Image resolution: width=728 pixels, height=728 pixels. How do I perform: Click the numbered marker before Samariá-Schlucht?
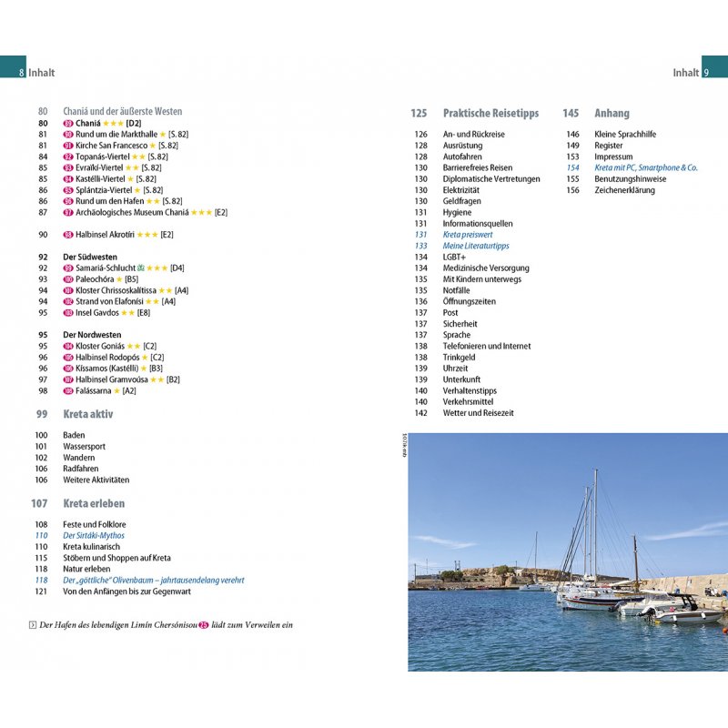pyautogui.click(x=68, y=268)
